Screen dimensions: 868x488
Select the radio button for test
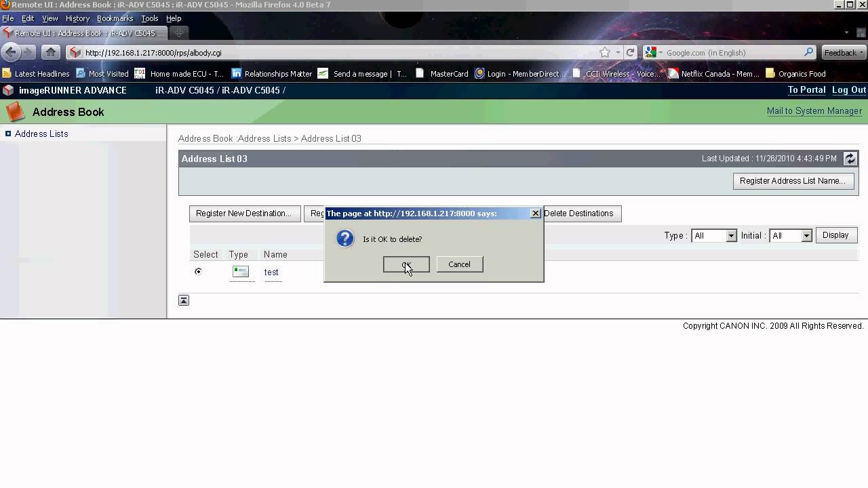(x=198, y=271)
